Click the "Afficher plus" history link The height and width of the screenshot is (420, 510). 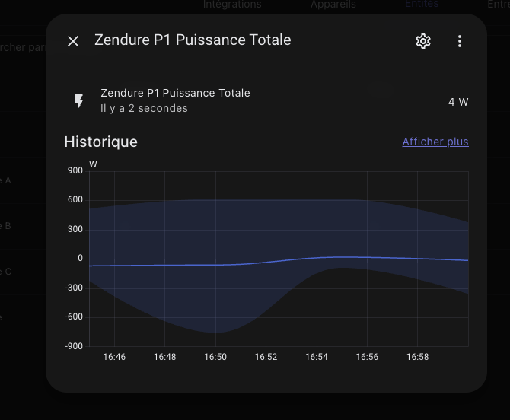point(435,142)
